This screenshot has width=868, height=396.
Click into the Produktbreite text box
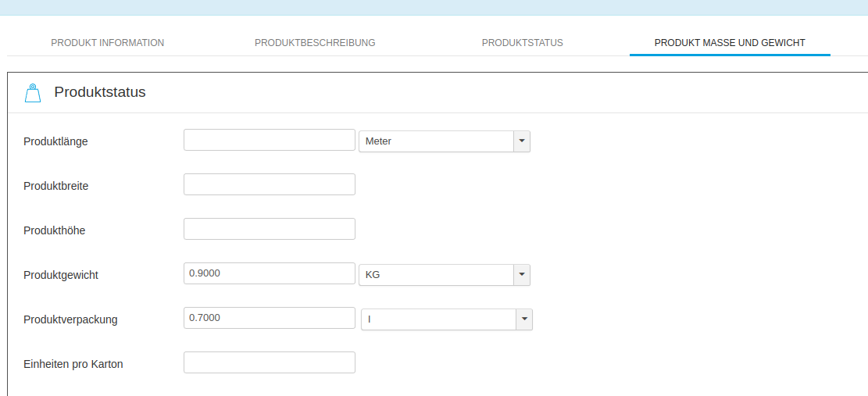[x=270, y=185]
